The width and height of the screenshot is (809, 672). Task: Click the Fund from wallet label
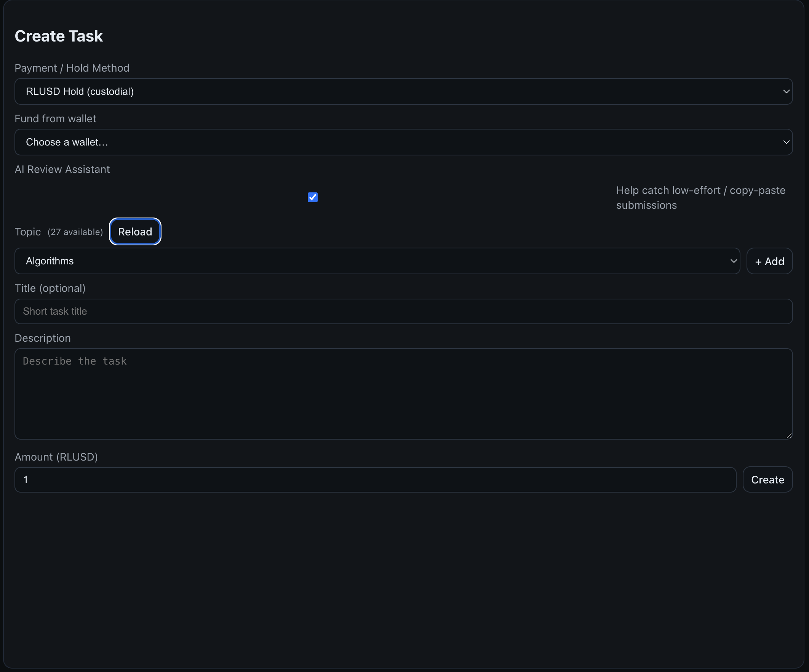coord(55,119)
